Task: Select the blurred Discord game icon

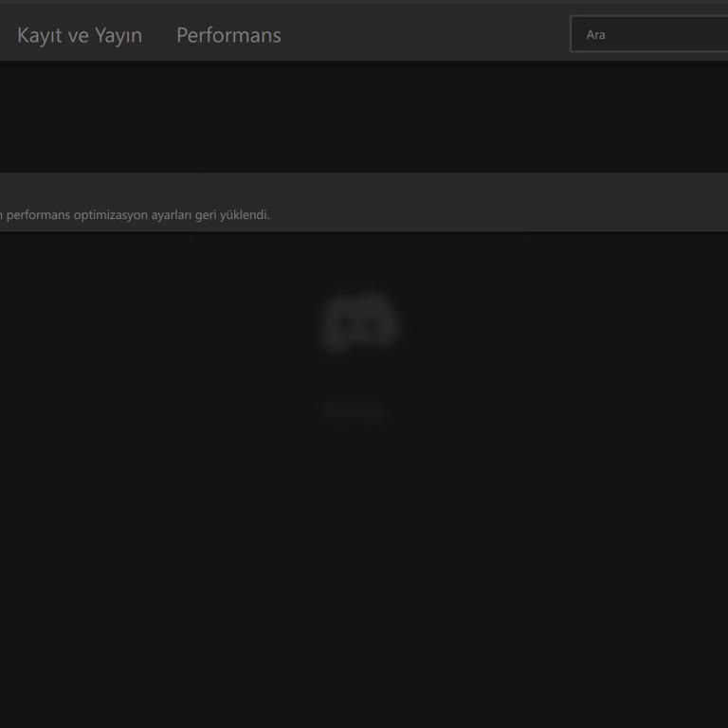Action: (360, 322)
